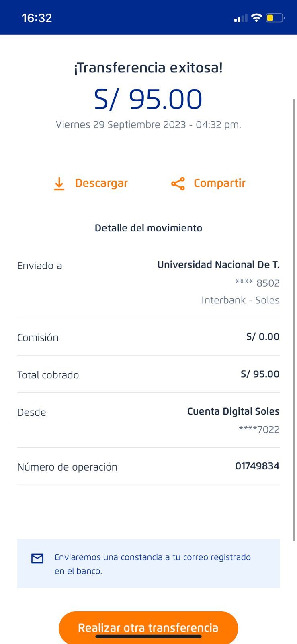Screen dimensions: 297x644
Task: Tap the large S/ 95.00 amount
Action: pos(148,99)
